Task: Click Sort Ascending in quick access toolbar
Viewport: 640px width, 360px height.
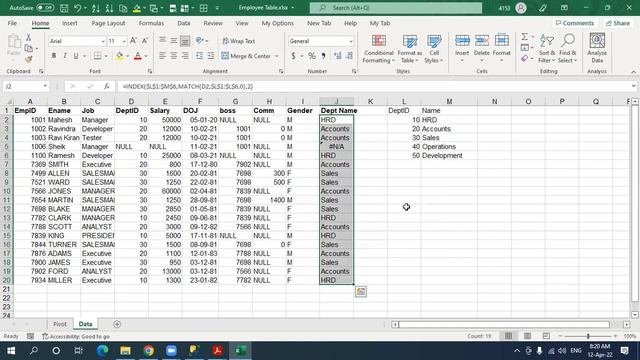Action: (x=96, y=8)
